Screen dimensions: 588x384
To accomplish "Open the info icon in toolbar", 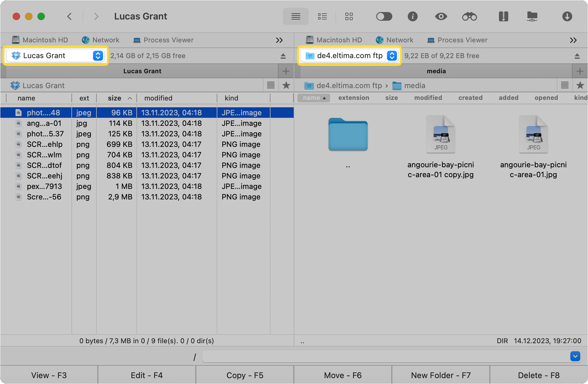I will [412, 16].
